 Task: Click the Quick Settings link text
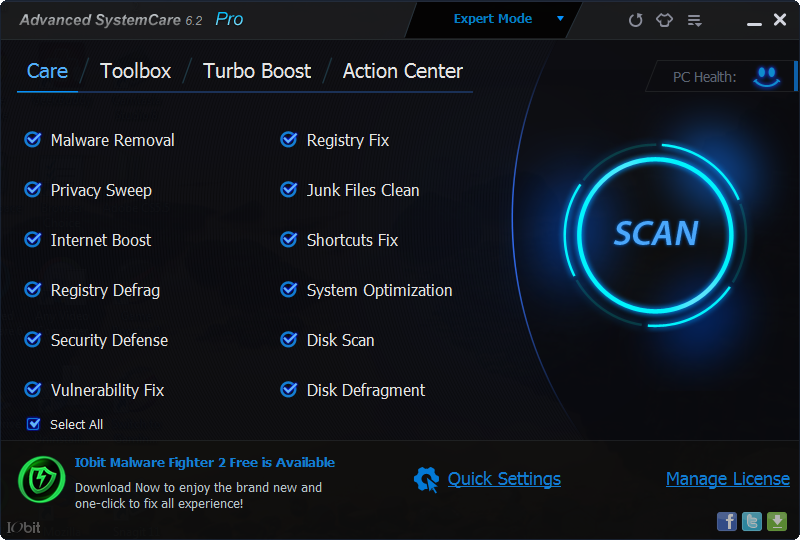[504, 479]
